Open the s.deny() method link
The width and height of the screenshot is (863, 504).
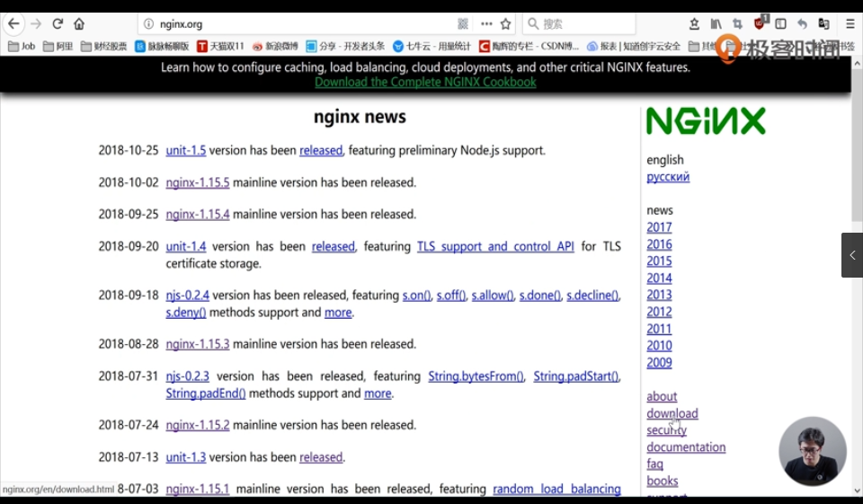186,312
